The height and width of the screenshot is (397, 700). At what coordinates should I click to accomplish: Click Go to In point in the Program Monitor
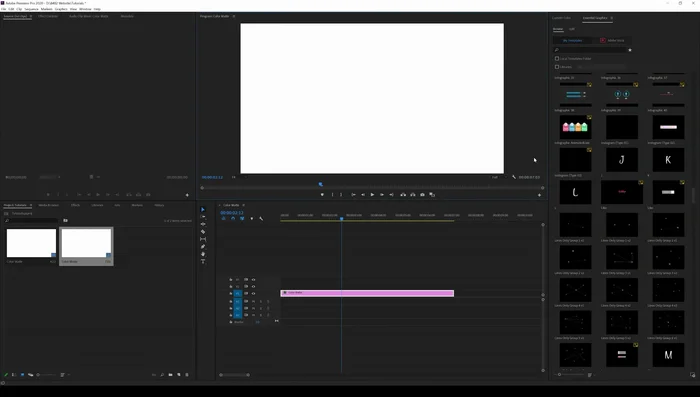(x=353, y=195)
